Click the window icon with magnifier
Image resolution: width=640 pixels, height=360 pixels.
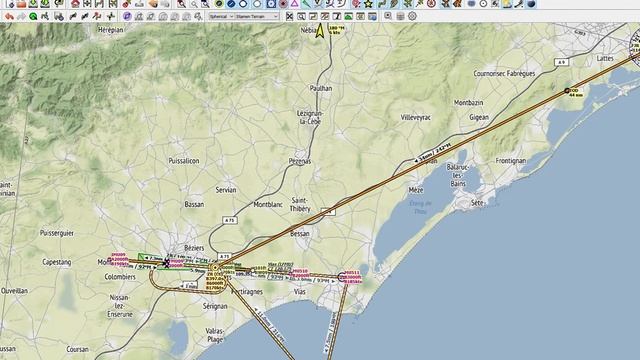click(x=301, y=16)
